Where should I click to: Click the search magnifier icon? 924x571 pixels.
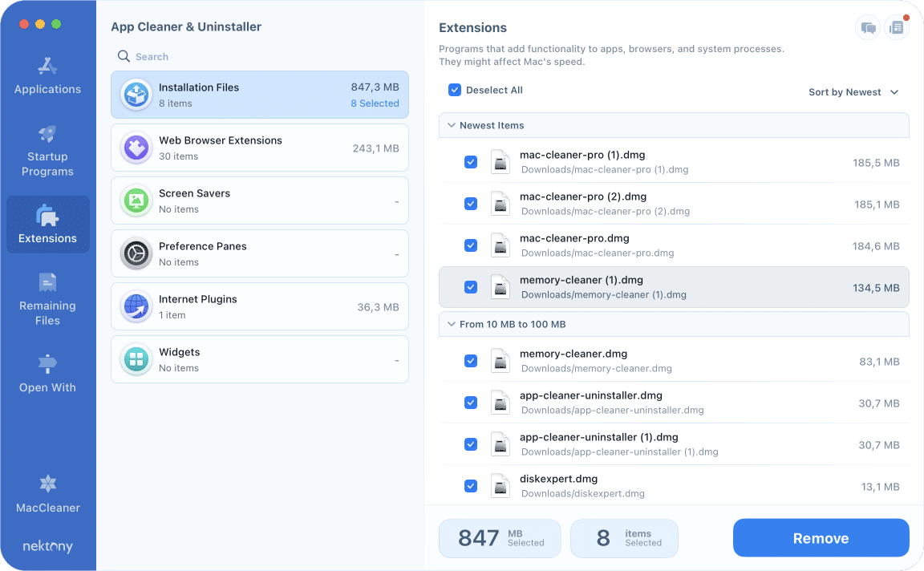(124, 56)
